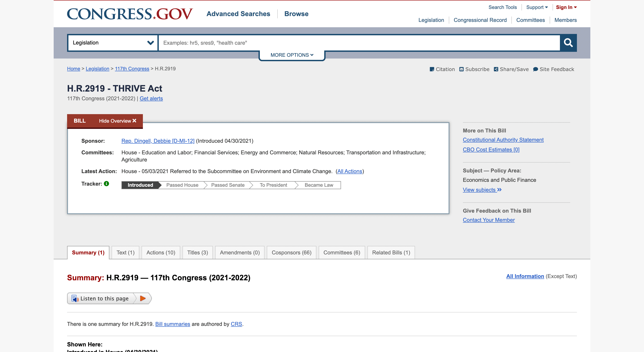Viewport: 644px width, 352px height.
Task: Open the Constitutional Authority Statement
Action: coord(503,140)
